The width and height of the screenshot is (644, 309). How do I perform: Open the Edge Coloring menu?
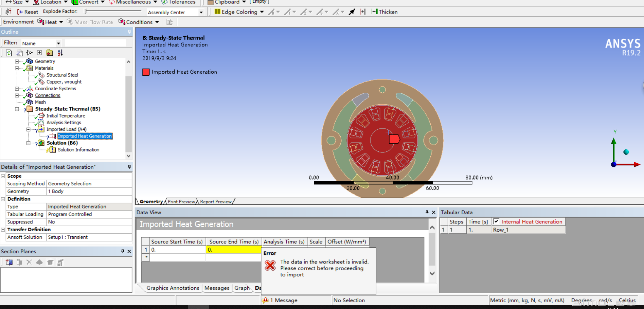[x=239, y=12]
